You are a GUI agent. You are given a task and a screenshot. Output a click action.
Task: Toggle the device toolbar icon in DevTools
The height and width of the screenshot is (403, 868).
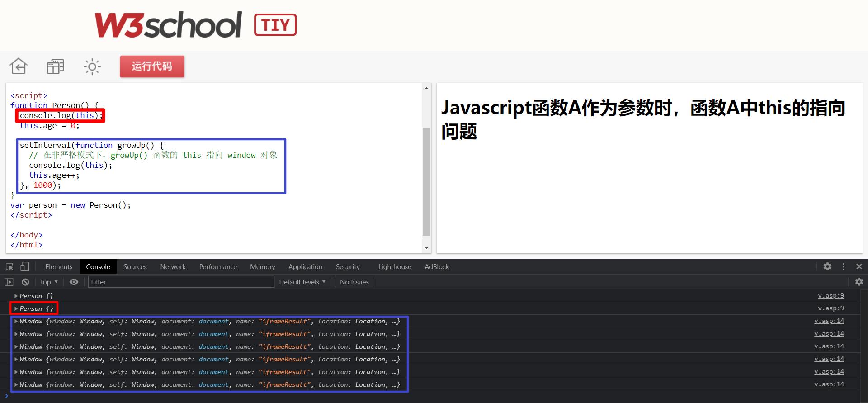click(x=25, y=267)
